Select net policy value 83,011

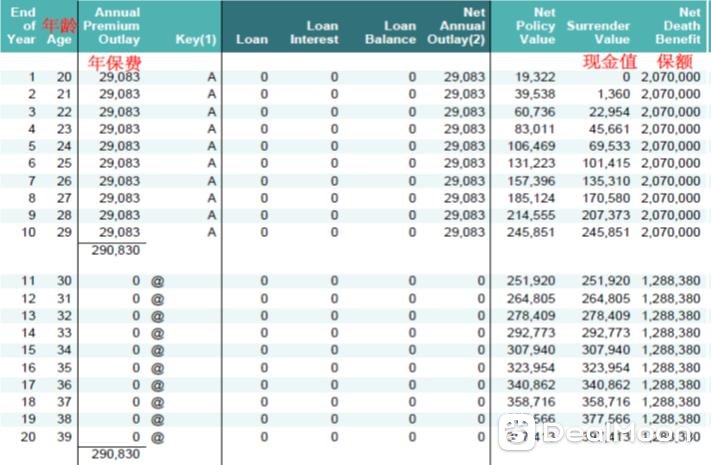click(535, 129)
